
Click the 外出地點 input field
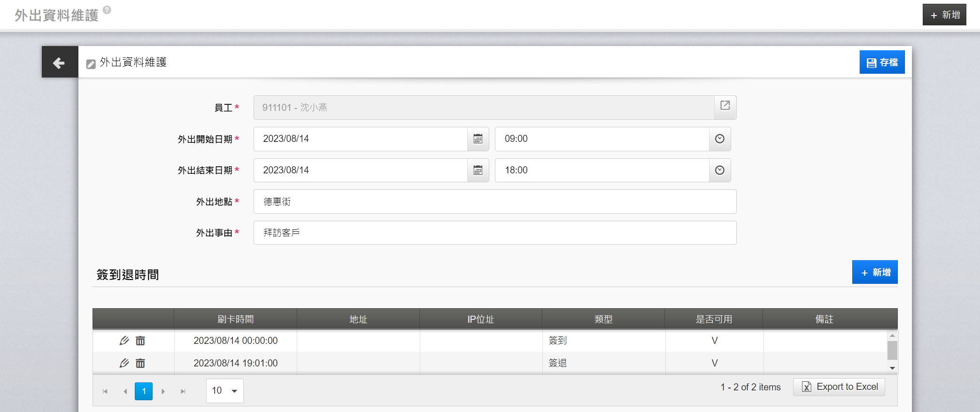click(x=494, y=202)
